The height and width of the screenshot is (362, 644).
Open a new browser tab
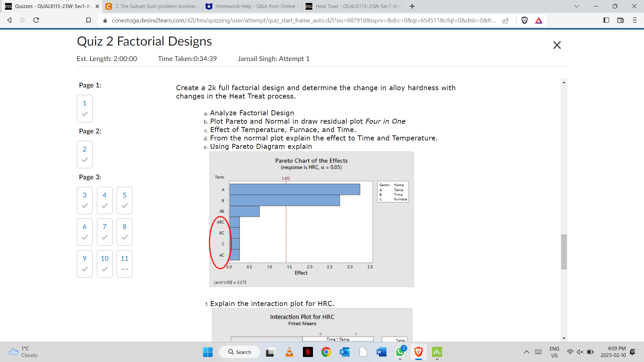click(412, 6)
